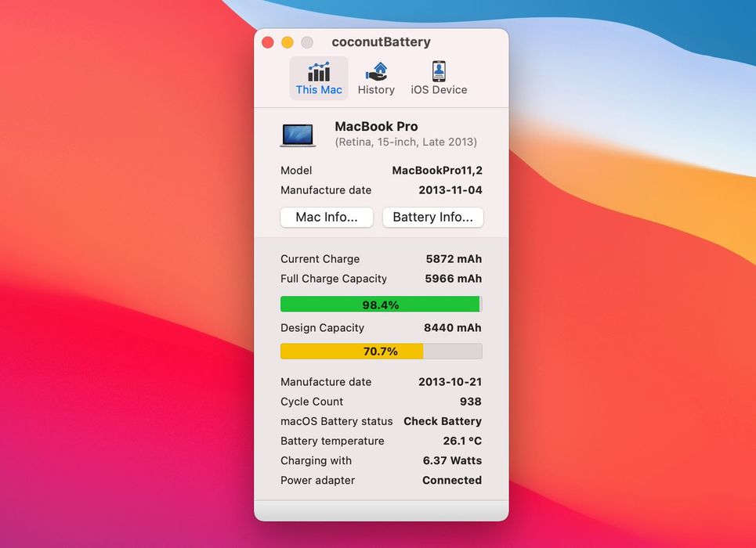This screenshot has width=756, height=548.
Task: Click the 2013-11-04 manufacture date
Action: 450,190
